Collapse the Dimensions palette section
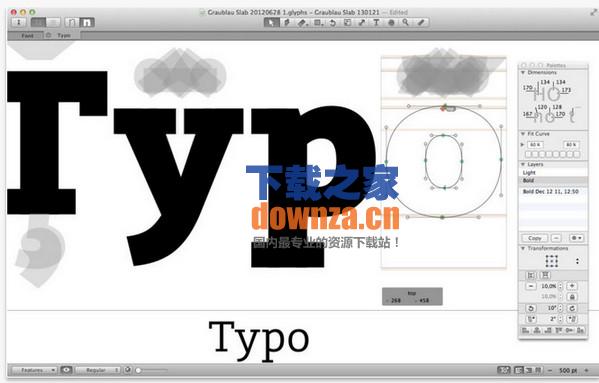This screenshot has height=383, width=599. [x=523, y=72]
